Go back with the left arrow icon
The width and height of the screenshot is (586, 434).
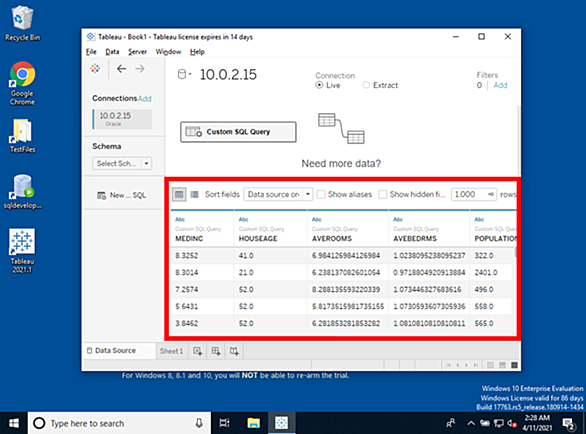click(x=121, y=69)
